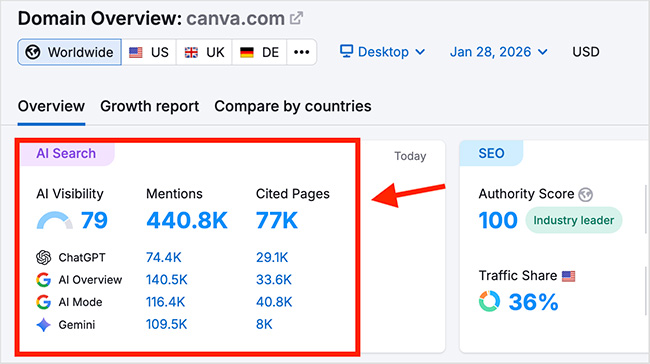Open ChatGPT cited pages 29.1K

tap(272, 257)
